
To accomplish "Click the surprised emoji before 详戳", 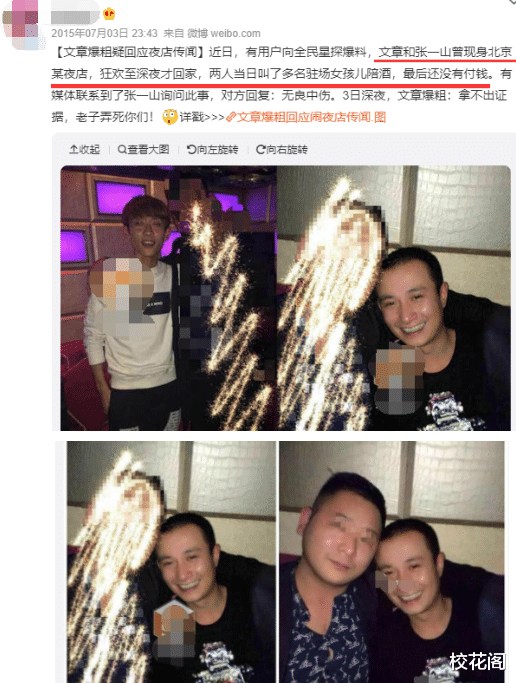I will tap(170, 117).
